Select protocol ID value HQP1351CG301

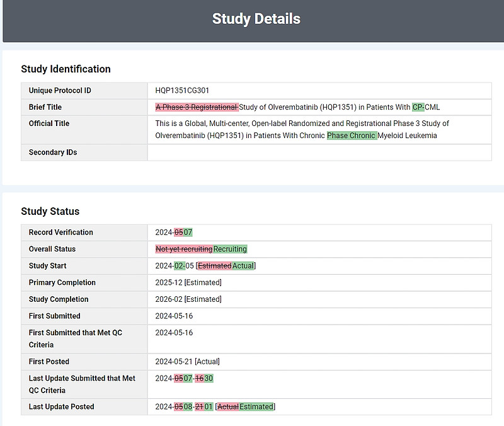182,91
